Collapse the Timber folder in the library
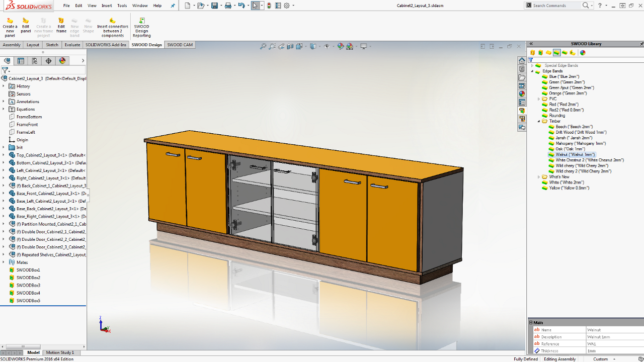Screen dimensions: 644x362 click(x=538, y=121)
